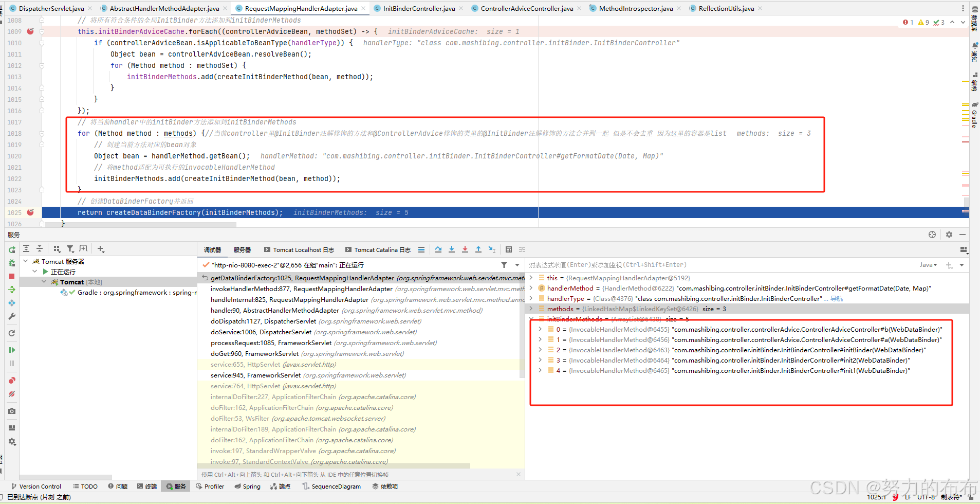Image resolution: width=980 pixels, height=504 pixels.
Task: Open the Profiler tool window
Action: [210, 487]
